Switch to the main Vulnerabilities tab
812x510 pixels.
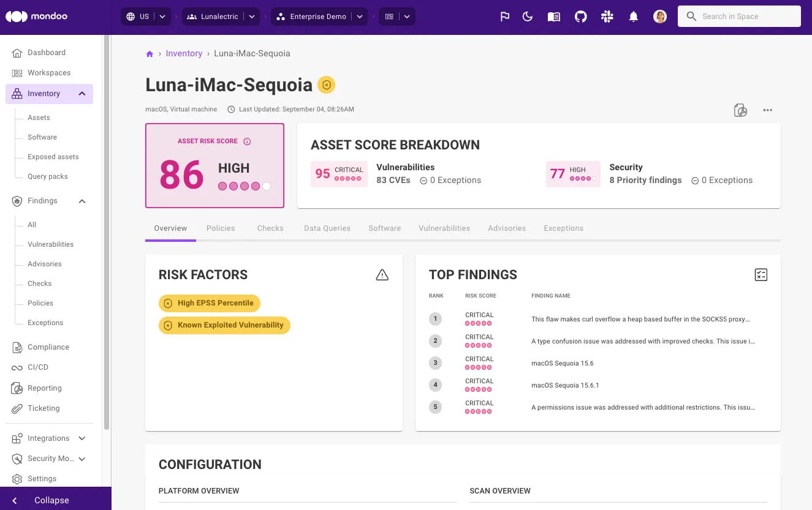pos(444,228)
